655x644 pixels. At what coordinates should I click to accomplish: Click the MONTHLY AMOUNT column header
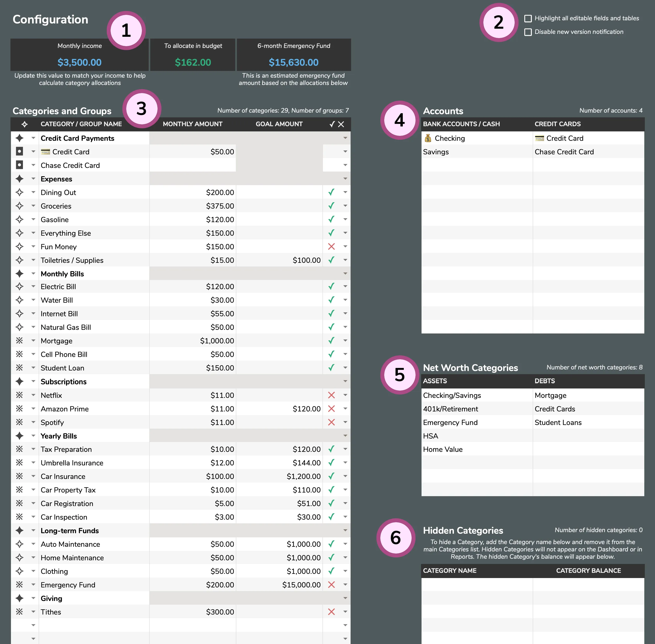[x=193, y=124]
